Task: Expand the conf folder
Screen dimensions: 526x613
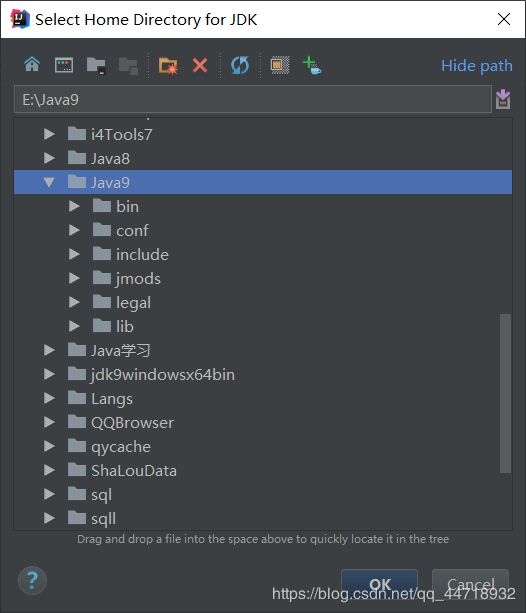Action: point(74,230)
